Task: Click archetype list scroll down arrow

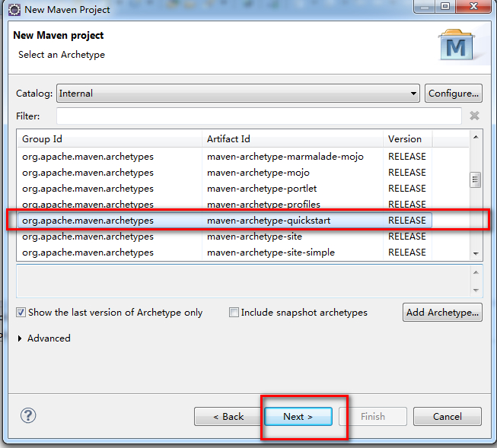Action: coord(476,253)
